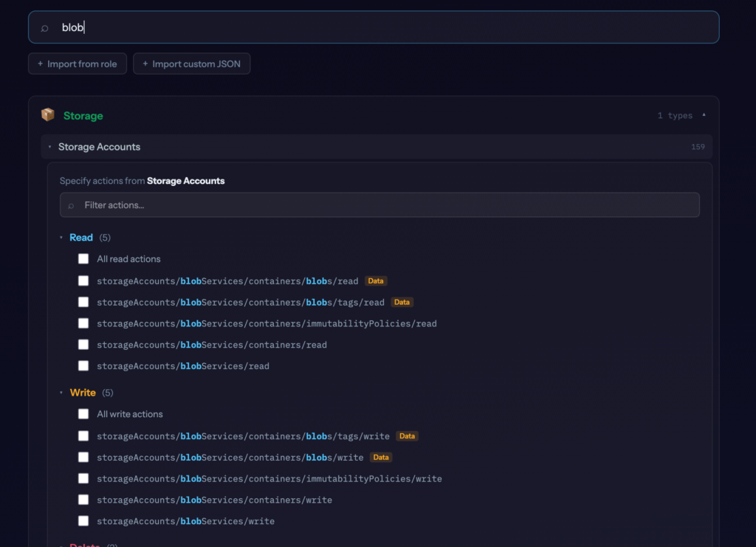
Task: Click Import from role button
Action: (x=78, y=64)
